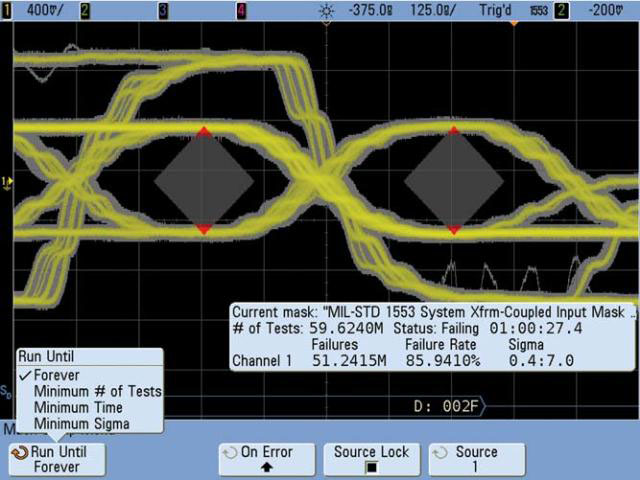Select the channel 3 indicator at top
This screenshot has height=480, width=640.
pyautogui.click(x=163, y=8)
